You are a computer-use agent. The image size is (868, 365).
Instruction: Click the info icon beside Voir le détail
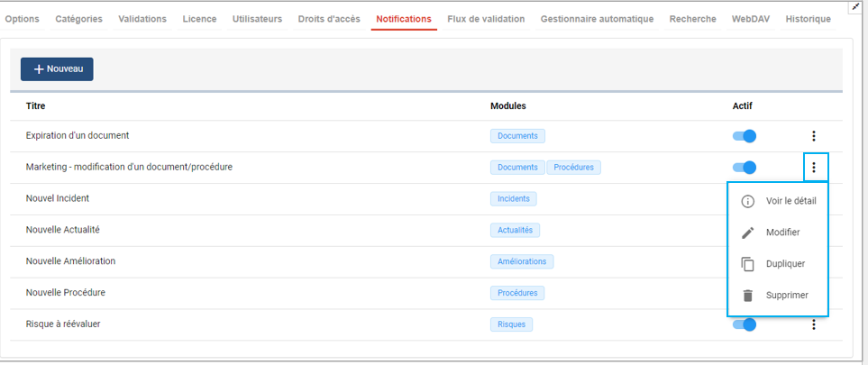747,201
